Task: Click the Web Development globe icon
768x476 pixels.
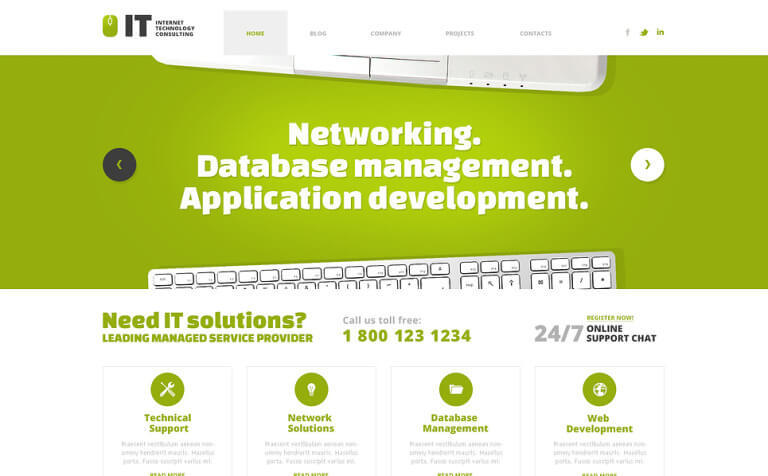Action: coord(599,389)
